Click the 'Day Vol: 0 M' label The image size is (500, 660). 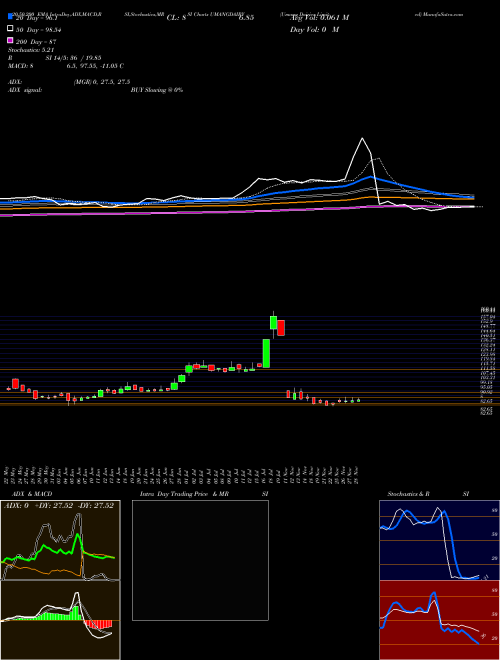click(x=315, y=30)
